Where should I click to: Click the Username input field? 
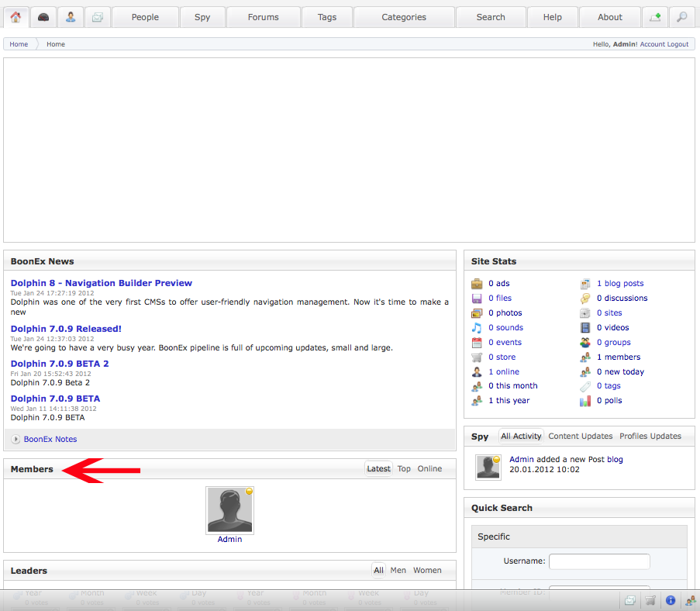pos(599,561)
